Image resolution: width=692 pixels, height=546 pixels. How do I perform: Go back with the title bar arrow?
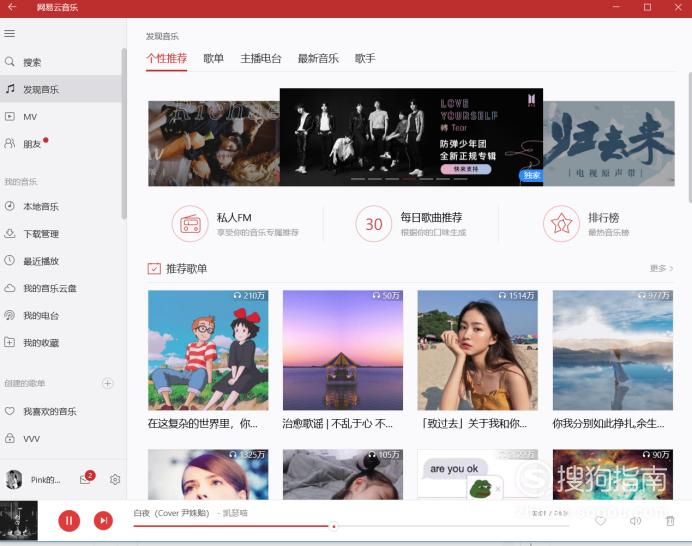(12, 7)
